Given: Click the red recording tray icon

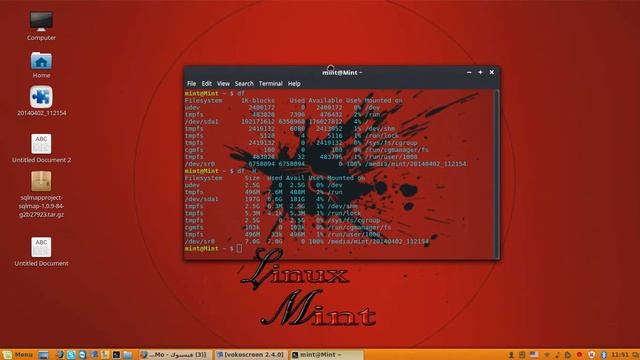Looking at the screenshot, I should pyautogui.click(x=579, y=355).
